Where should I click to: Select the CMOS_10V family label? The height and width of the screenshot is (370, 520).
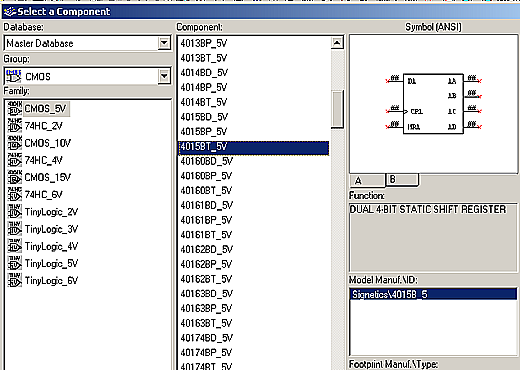click(x=48, y=143)
